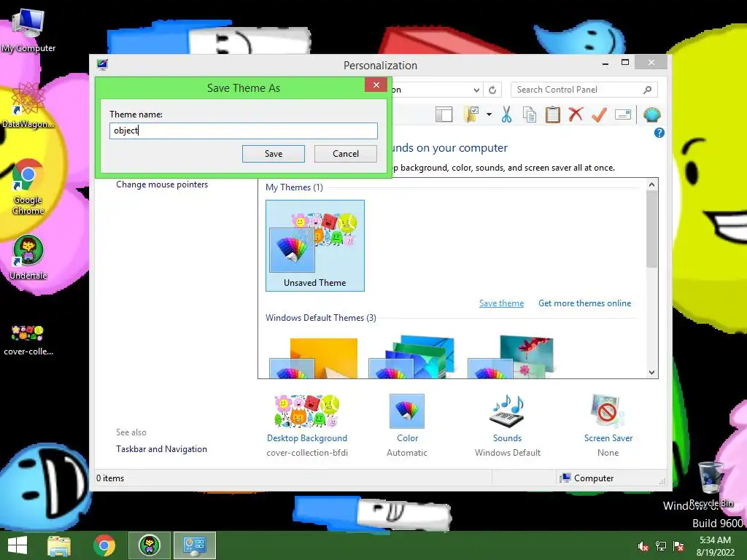The height and width of the screenshot is (560, 747).
Task: Click the themes list scroll down arrow
Action: pyautogui.click(x=651, y=373)
